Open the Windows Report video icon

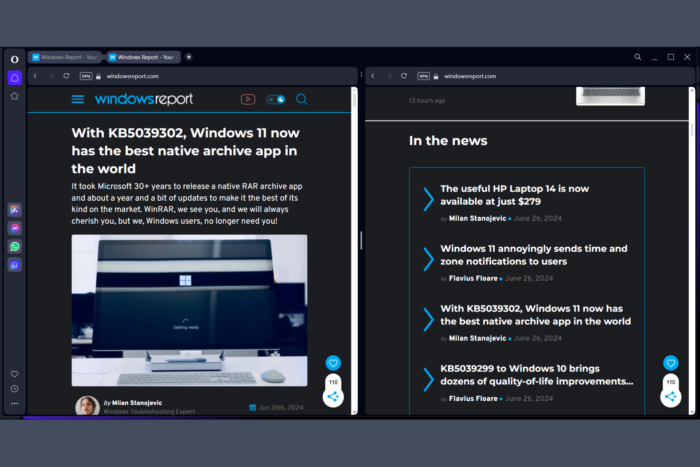248,99
